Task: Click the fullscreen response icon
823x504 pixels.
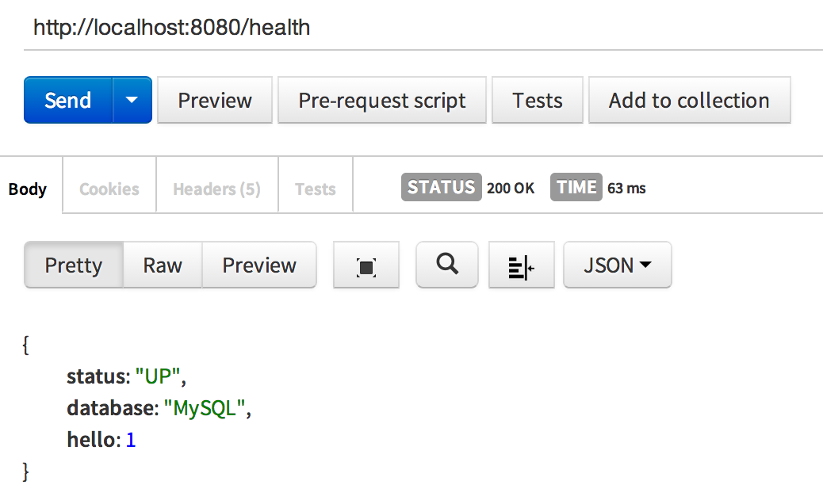Action: [x=366, y=265]
